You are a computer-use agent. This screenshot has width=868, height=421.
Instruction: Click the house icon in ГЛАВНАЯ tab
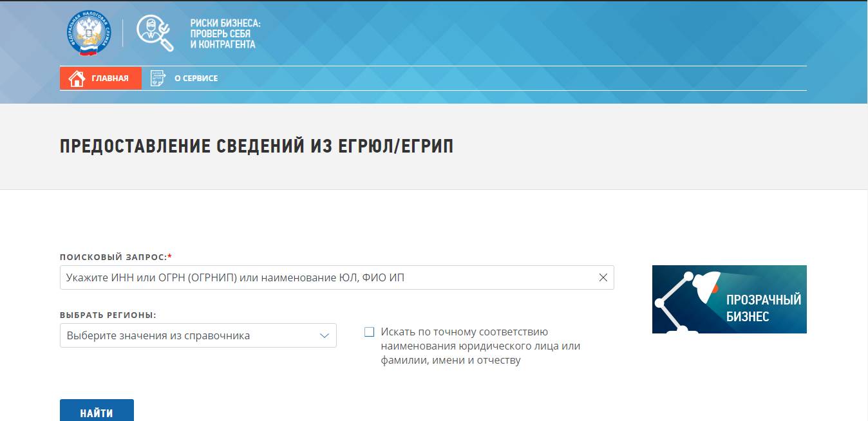click(x=77, y=79)
